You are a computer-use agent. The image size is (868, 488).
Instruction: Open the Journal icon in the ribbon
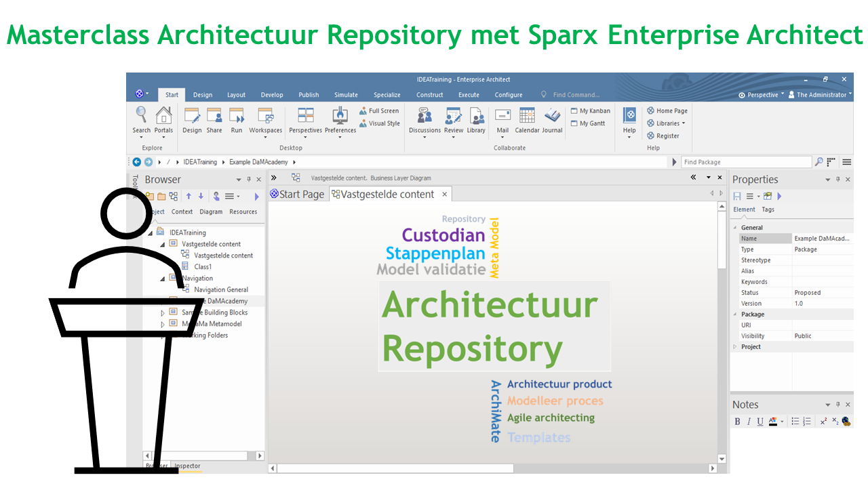click(x=552, y=116)
